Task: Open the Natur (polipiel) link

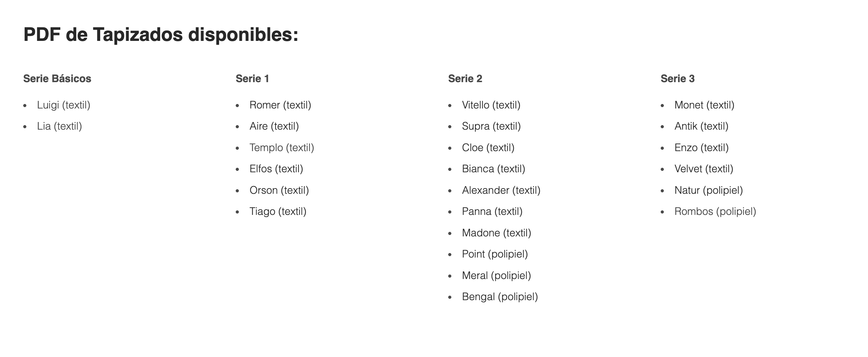Action: [709, 190]
